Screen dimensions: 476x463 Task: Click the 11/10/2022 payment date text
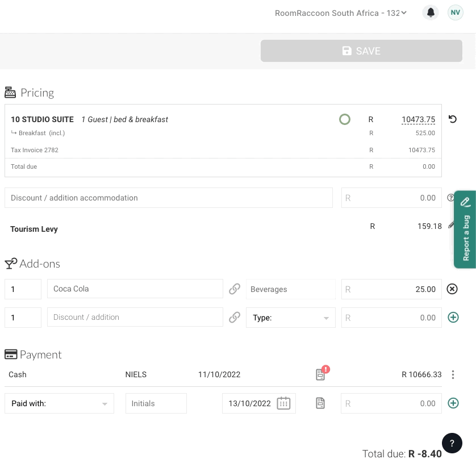pos(219,374)
